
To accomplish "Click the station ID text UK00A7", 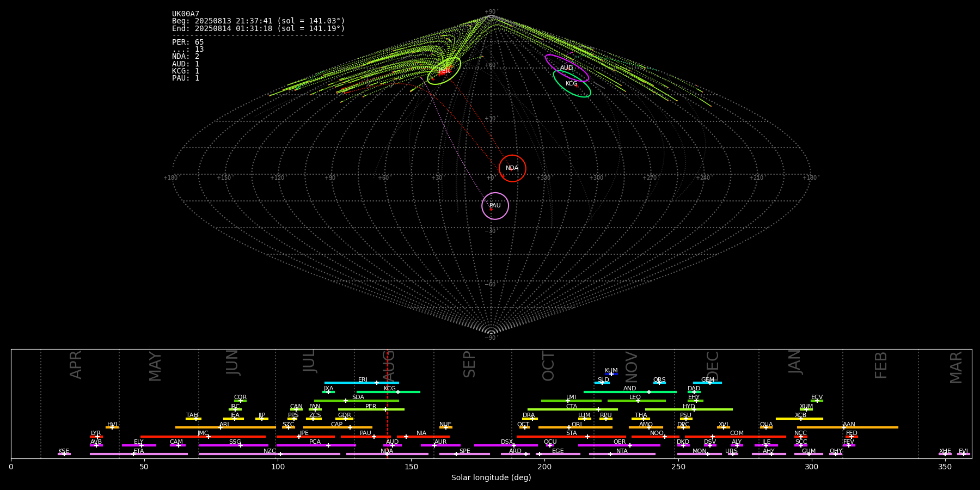I will pos(186,14).
